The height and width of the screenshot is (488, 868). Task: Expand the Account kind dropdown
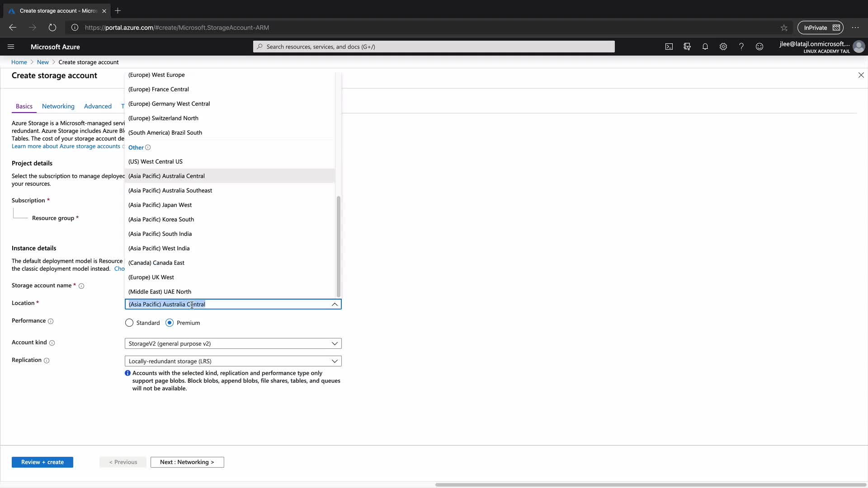coord(233,343)
